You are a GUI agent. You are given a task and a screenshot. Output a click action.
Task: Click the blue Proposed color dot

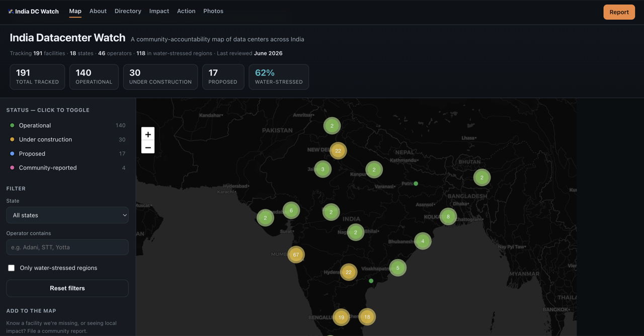click(12, 153)
